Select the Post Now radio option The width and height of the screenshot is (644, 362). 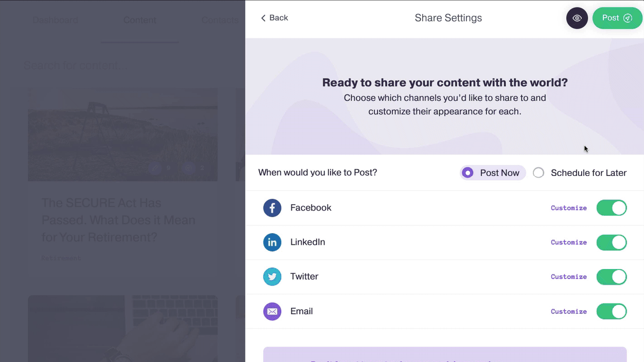468,173
